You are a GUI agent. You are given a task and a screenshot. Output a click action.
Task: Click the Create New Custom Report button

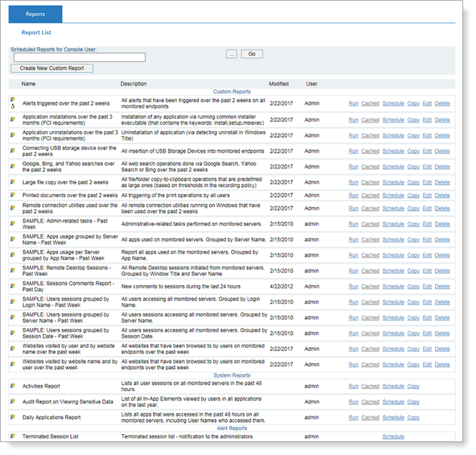52,68
